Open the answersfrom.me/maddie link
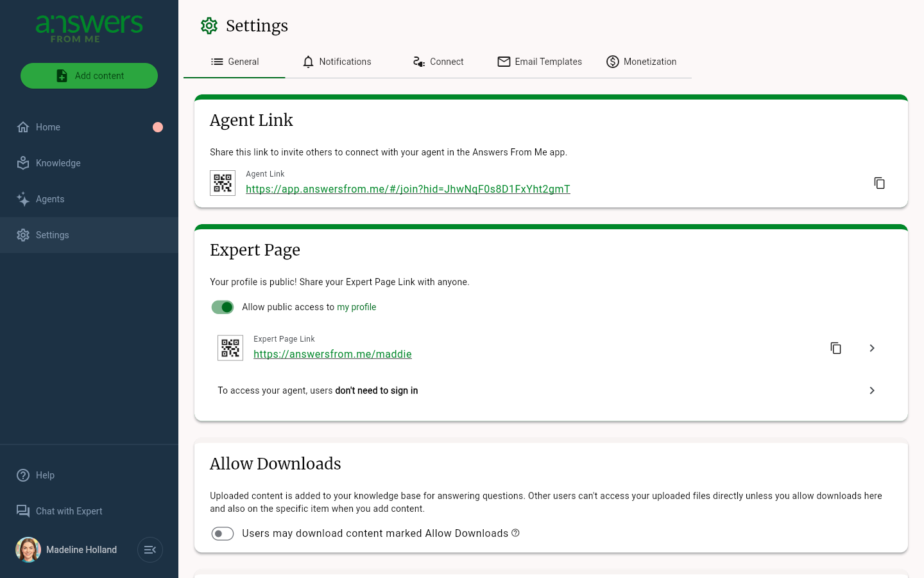Viewport: 924px width, 578px height. click(x=332, y=354)
